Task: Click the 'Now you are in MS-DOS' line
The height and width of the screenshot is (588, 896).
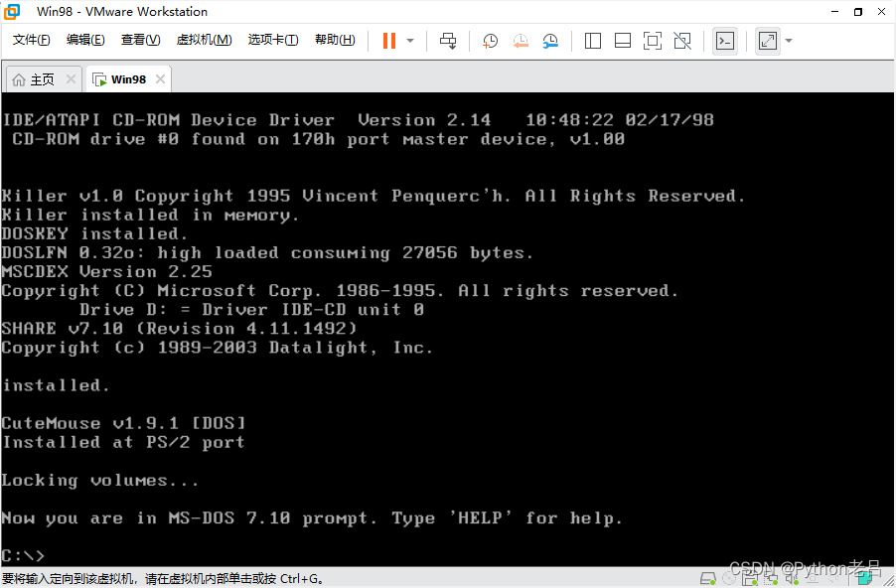Action: (312, 518)
